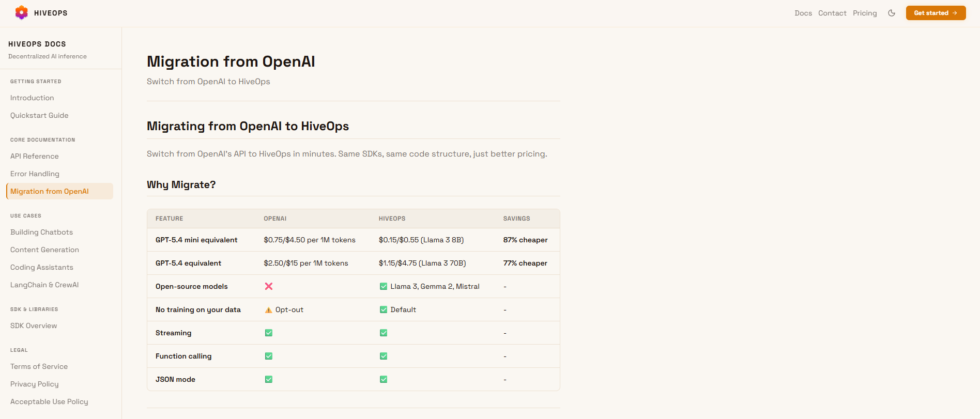The height and width of the screenshot is (419, 980).
Task: Click the warning icon beside Opt-out
Action: 268,310
